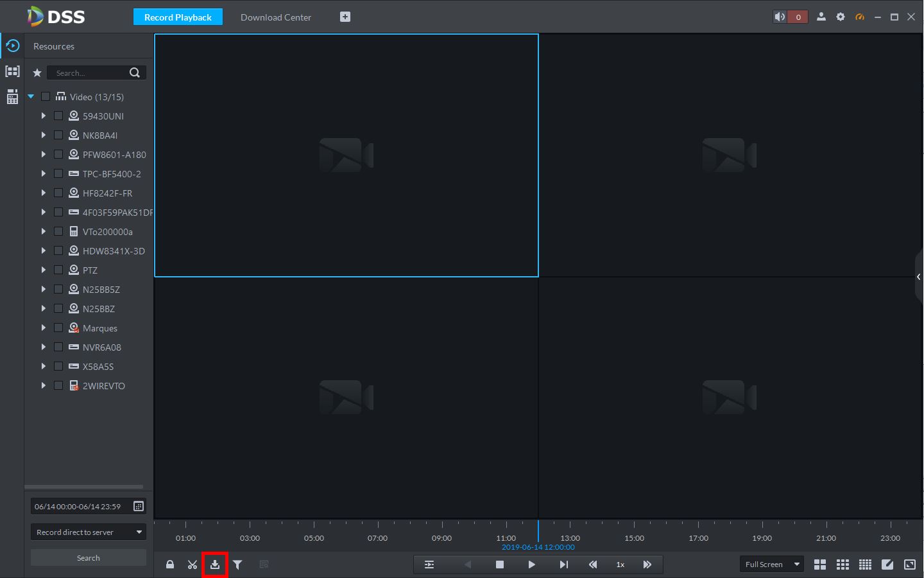The width and height of the screenshot is (924, 578).
Task: Click the favorites star icon
Action: [37, 73]
